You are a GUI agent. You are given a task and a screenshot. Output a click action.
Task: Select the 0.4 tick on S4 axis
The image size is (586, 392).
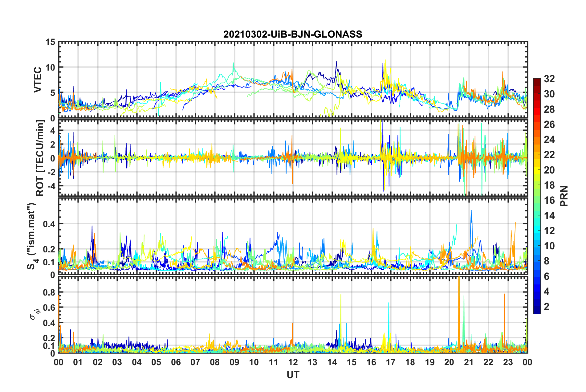pyautogui.click(x=49, y=224)
